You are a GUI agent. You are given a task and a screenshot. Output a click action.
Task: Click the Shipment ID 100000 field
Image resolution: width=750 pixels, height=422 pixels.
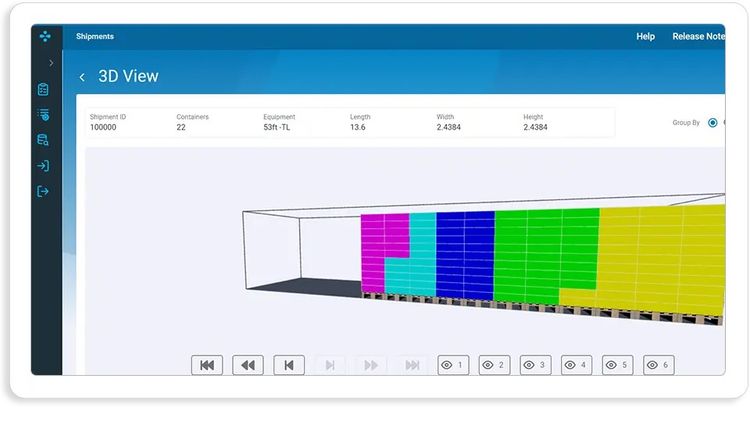[x=103, y=127]
